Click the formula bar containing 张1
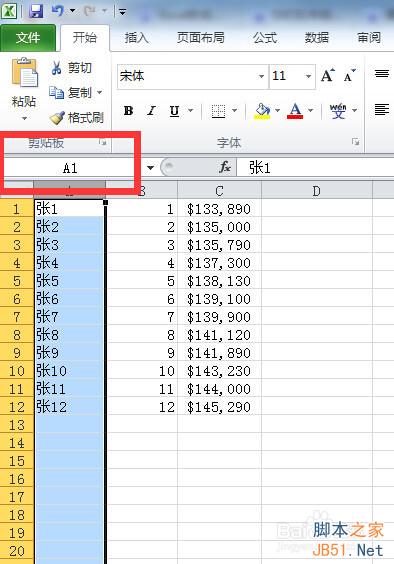The width and height of the screenshot is (394, 564). coord(315,168)
